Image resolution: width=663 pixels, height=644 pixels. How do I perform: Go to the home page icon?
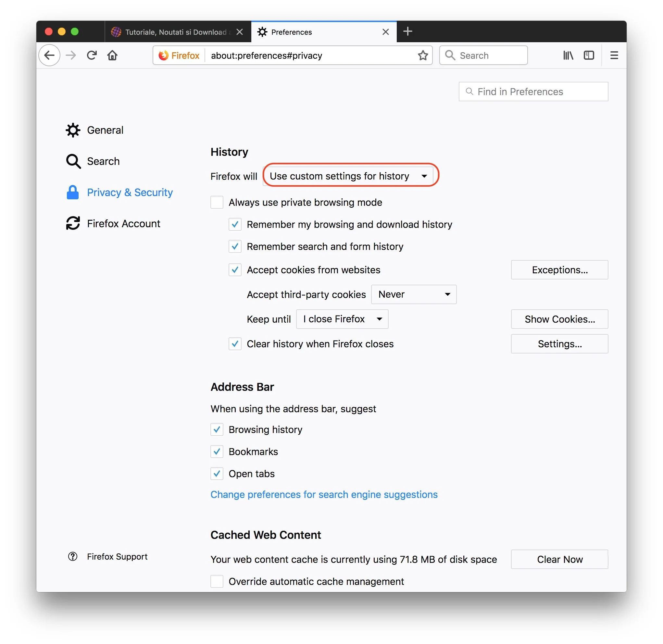click(x=112, y=55)
